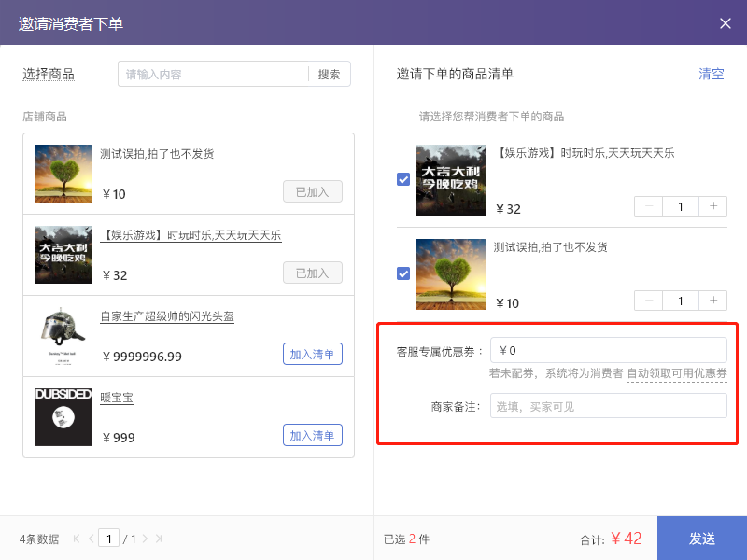Click quantity field of 娱乐游戏 item
Viewport: 747px width, 560px height.
681,206
